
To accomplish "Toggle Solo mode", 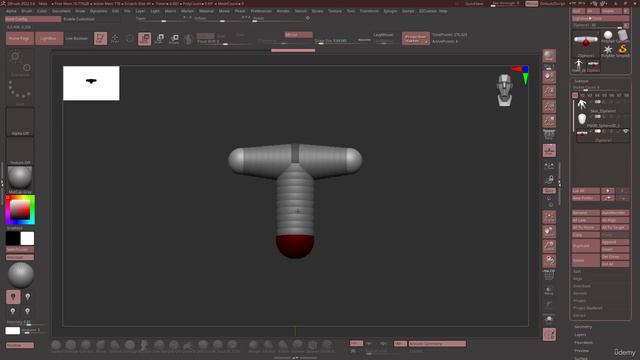I will tap(549, 319).
